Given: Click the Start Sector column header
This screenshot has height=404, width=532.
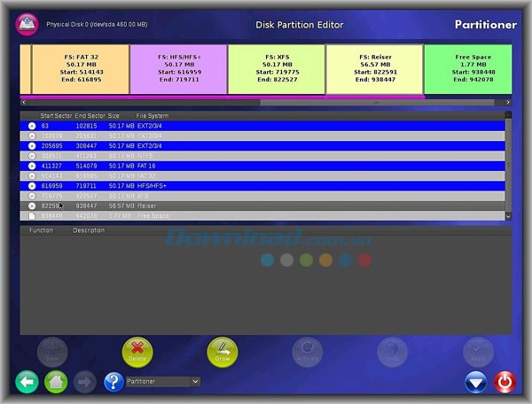Looking at the screenshot, I should [x=55, y=116].
